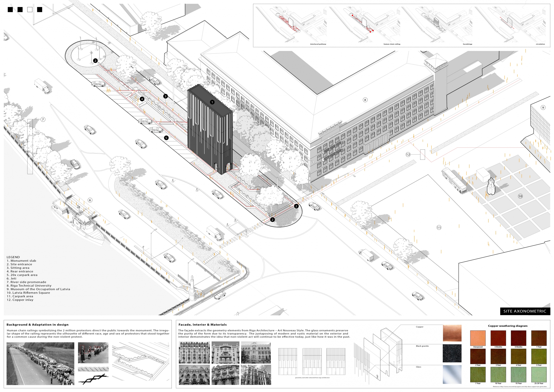Click the last black square in top-left row
Viewport: 554px width, 392px height.
(40, 10)
